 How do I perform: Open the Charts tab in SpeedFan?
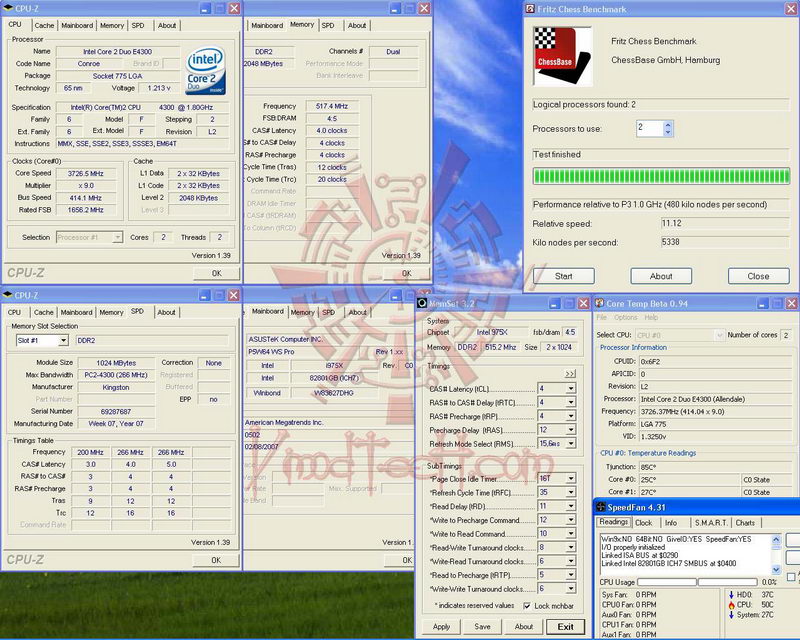[745, 523]
